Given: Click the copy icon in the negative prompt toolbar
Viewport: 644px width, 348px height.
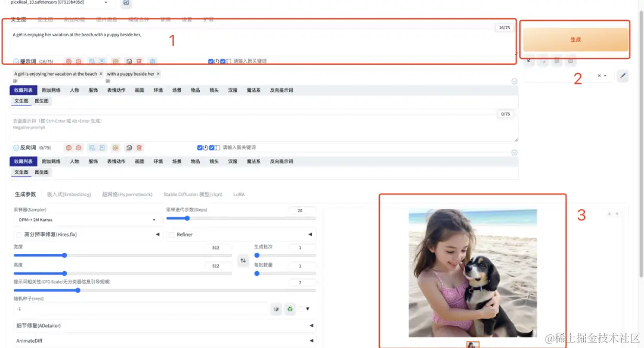Looking at the screenshot, I should pyautogui.click(x=91, y=148).
